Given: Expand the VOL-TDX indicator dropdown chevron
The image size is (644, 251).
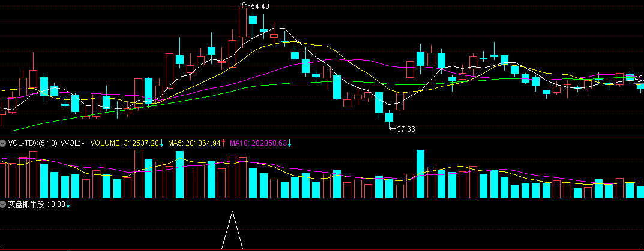Looking at the screenshot, I should click(x=3, y=143).
